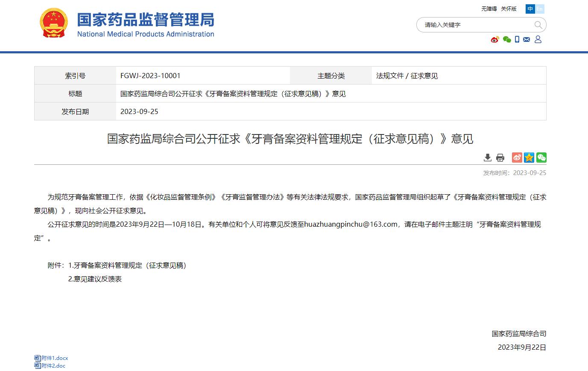Print the article via printer icon
This screenshot has height=371, width=588.
(x=500, y=158)
